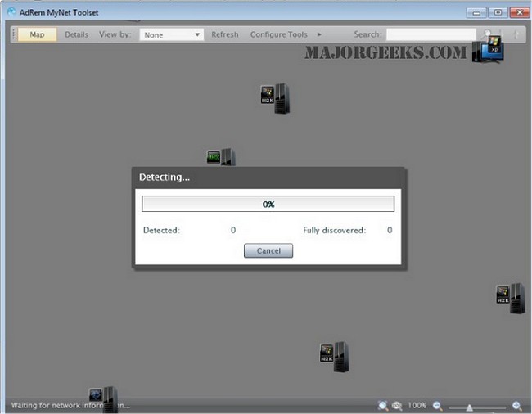Select the Windows XP workstation node
532x414 pixels.
[x=489, y=50]
